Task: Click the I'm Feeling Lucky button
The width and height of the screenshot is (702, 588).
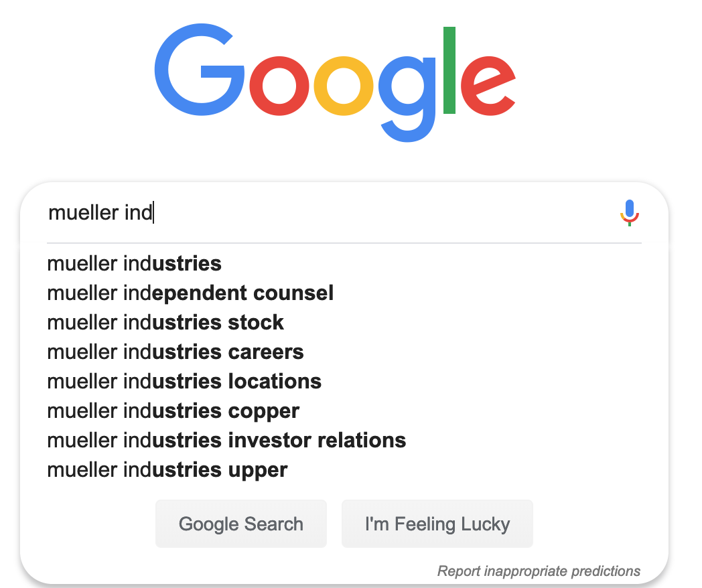Action: click(437, 524)
